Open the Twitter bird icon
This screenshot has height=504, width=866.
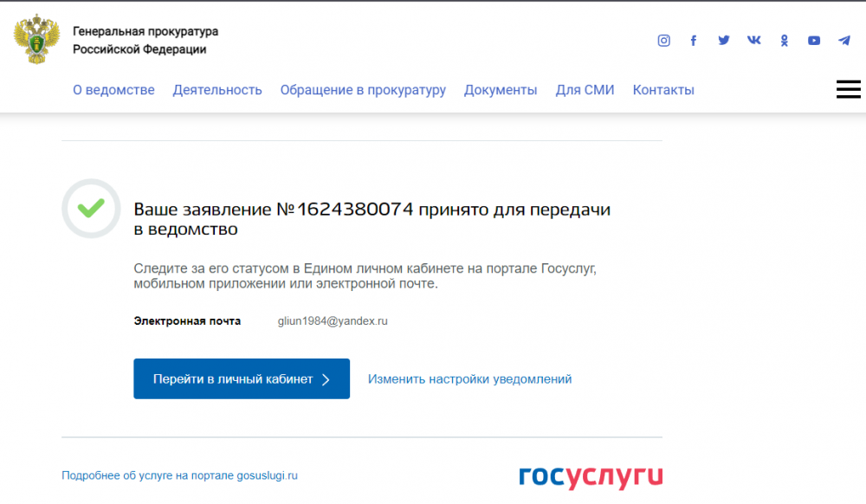click(724, 40)
